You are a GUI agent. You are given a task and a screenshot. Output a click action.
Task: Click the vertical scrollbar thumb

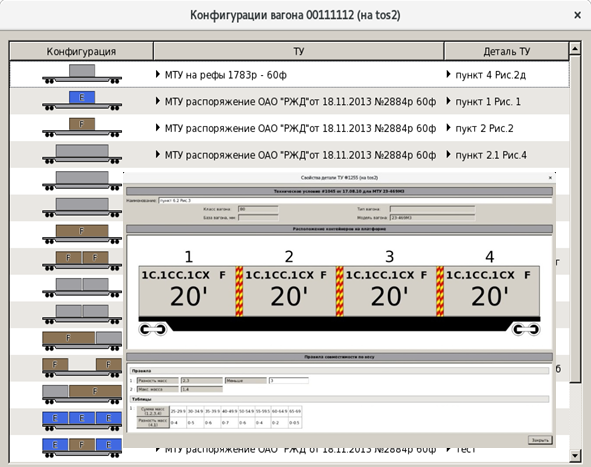(x=575, y=219)
